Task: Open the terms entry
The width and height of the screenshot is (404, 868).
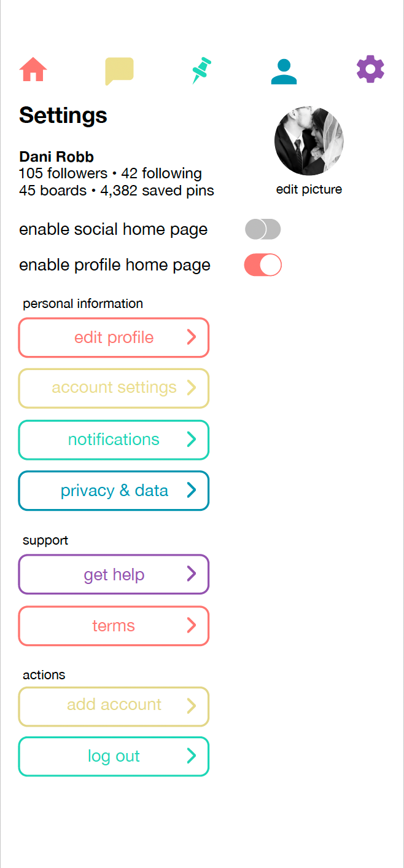Action: point(114,626)
